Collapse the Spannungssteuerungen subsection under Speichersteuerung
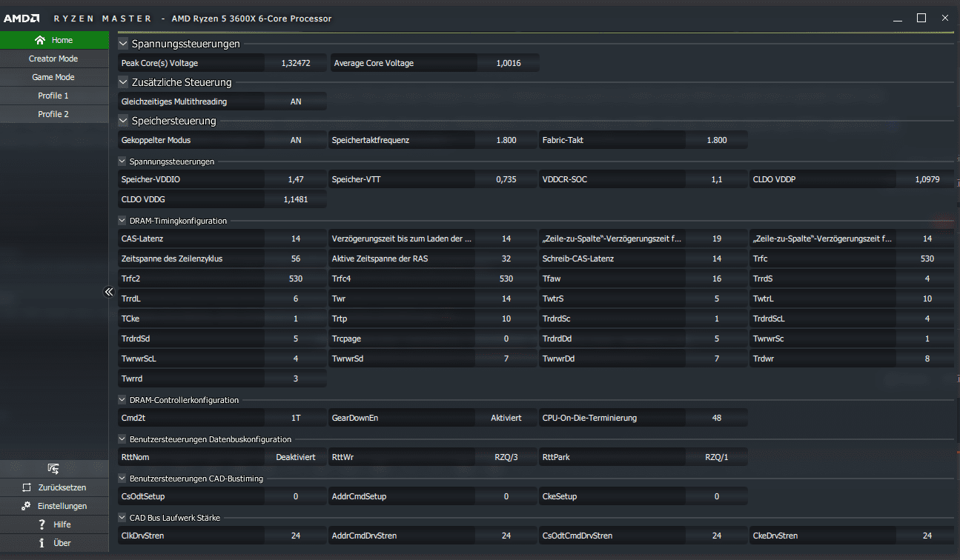The image size is (960, 560). pos(122,161)
